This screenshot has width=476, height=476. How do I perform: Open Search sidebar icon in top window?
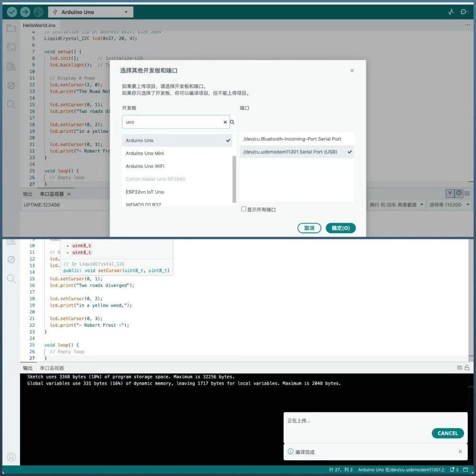coord(11,105)
